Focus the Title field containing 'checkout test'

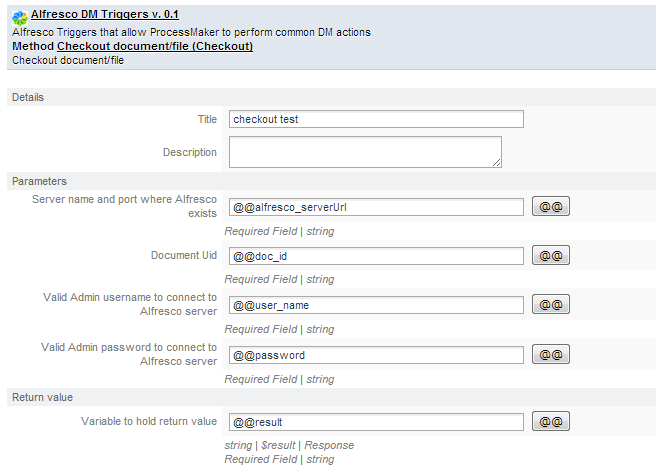(376, 119)
